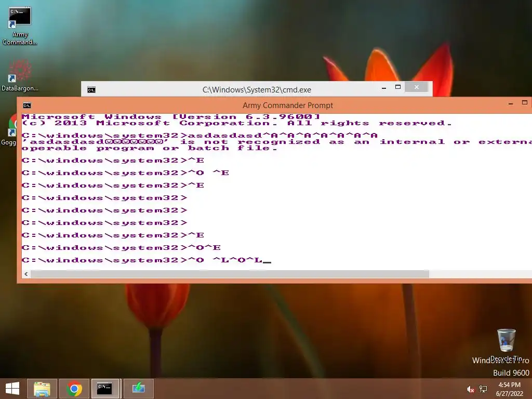Minimize the cmd.exe window
Image resolution: width=532 pixels, height=399 pixels.
click(384, 88)
